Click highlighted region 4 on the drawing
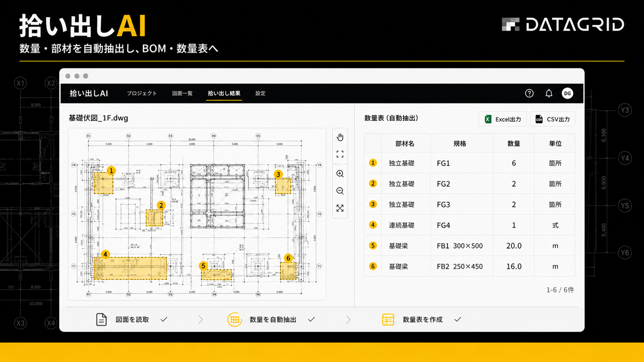This screenshot has width=644, height=362. click(130, 268)
